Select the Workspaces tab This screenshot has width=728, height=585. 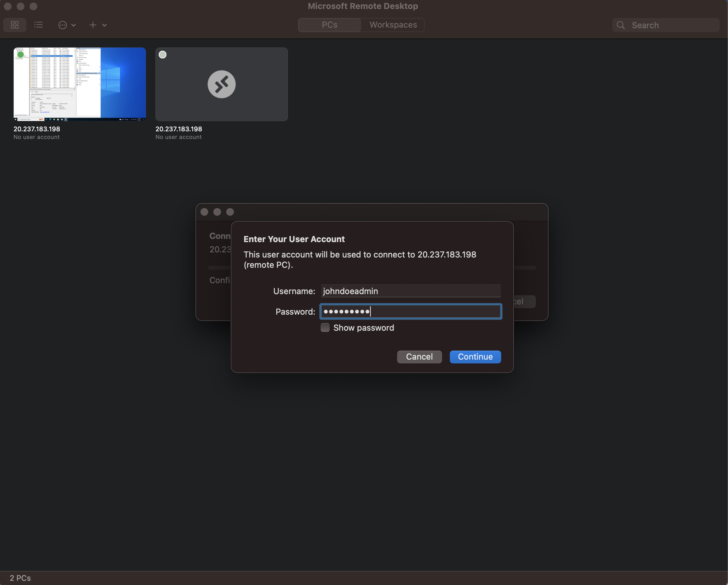click(393, 25)
